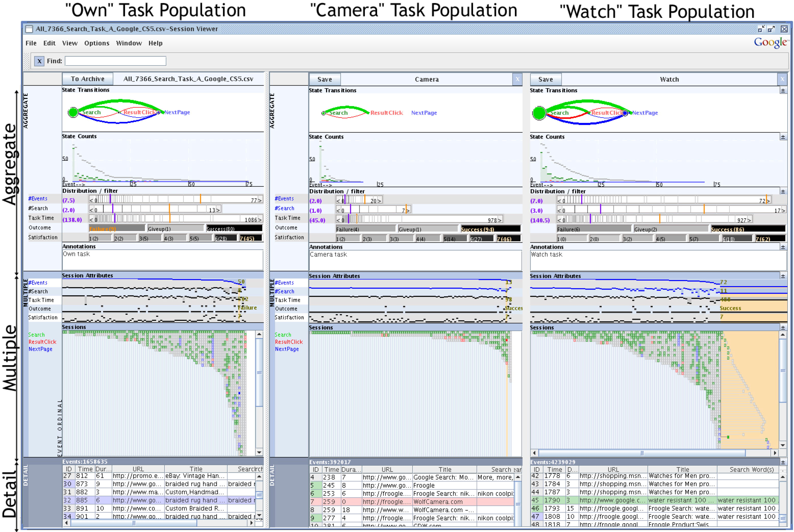Click the > arrow after 1086 on Own Task Time slider
The width and height of the screenshot is (794, 532).
[x=260, y=220]
